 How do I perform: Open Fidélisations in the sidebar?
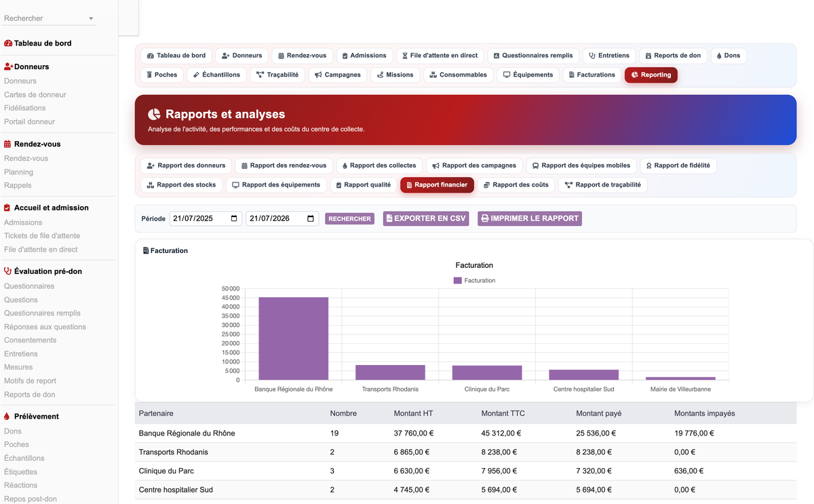coord(25,109)
